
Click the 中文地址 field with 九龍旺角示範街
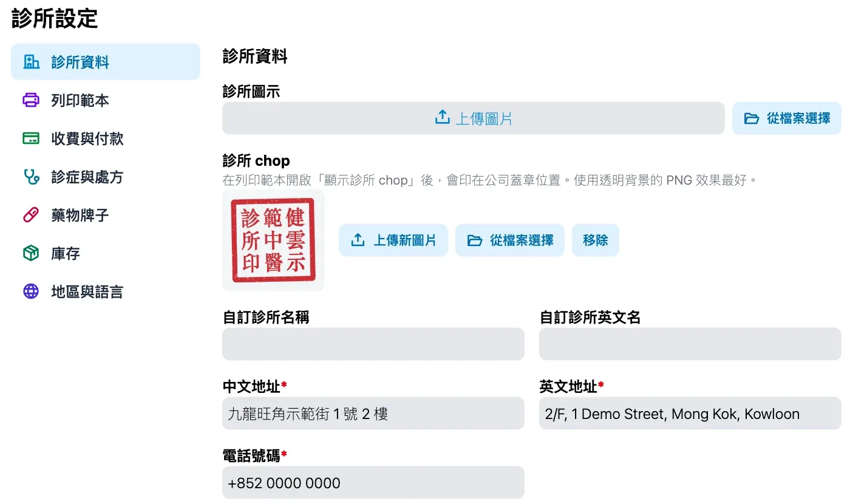coord(373,414)
